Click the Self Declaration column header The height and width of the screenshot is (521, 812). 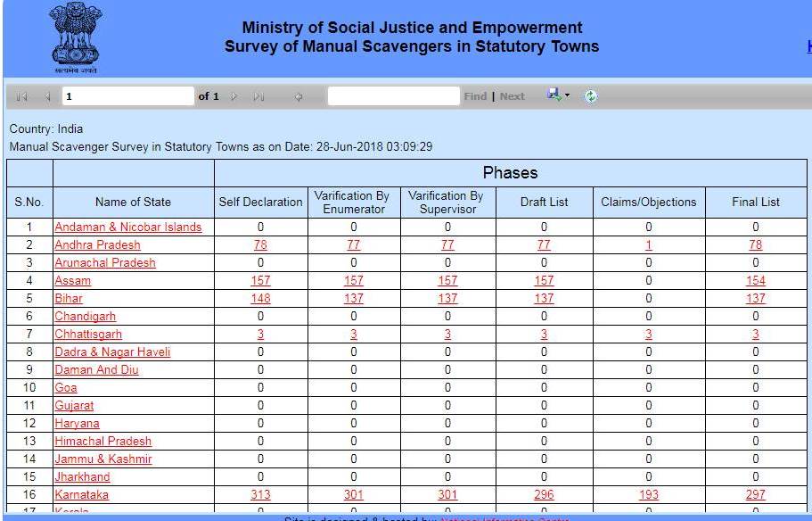pos(260,203)
